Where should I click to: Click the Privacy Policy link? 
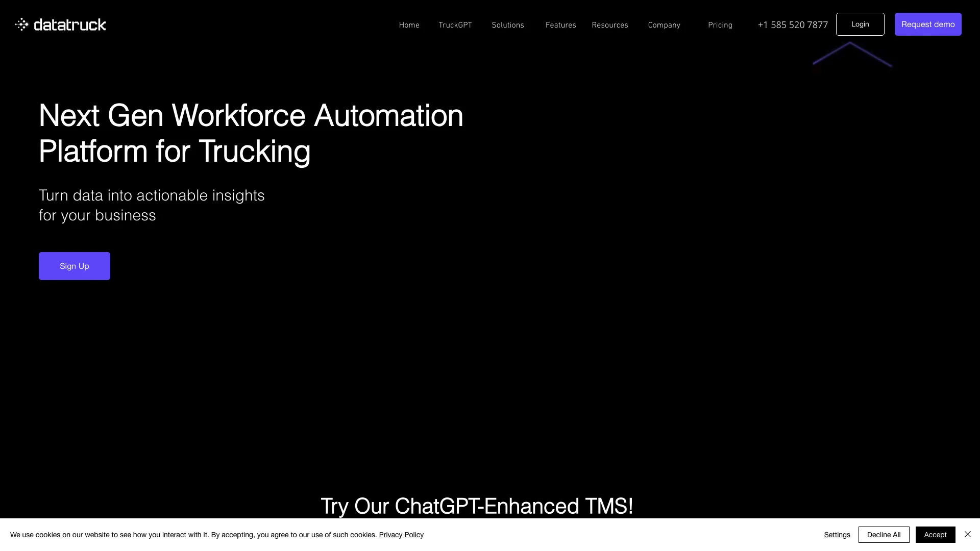[401, 534]
